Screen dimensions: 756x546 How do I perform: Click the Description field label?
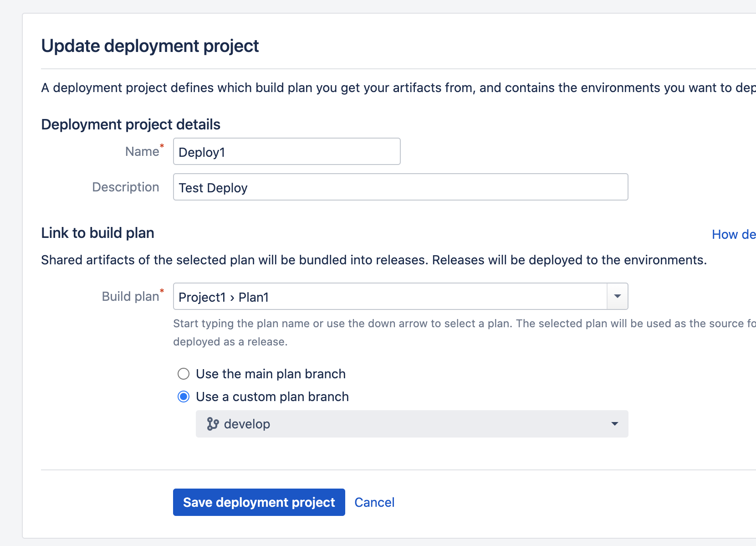[x=126, y=187]
